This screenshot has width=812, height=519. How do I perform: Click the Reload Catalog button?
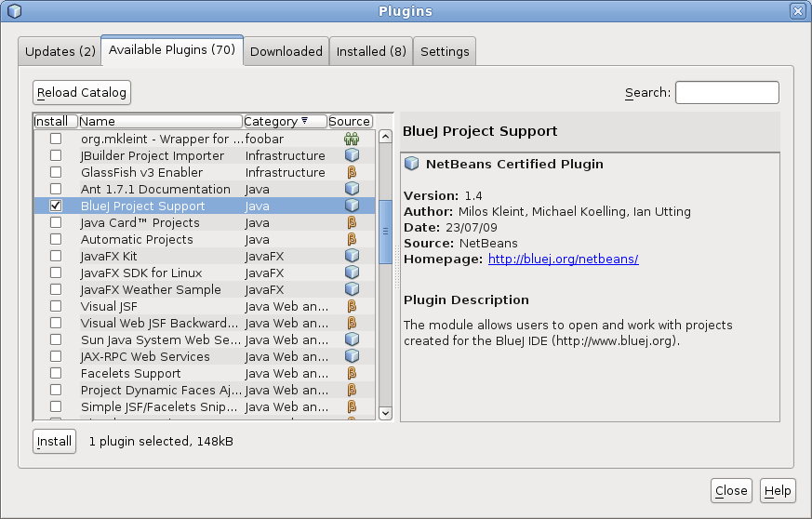[x=82, y=93]
